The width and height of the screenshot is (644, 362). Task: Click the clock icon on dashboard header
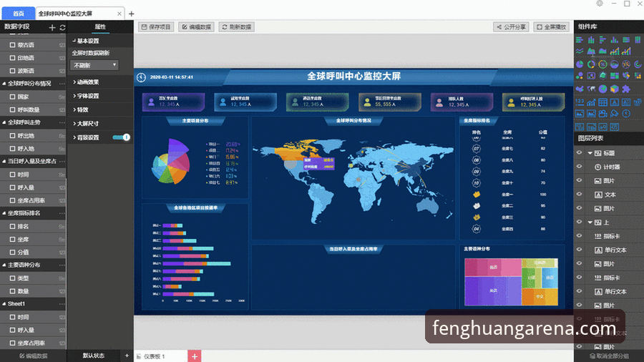pos(141,77)
